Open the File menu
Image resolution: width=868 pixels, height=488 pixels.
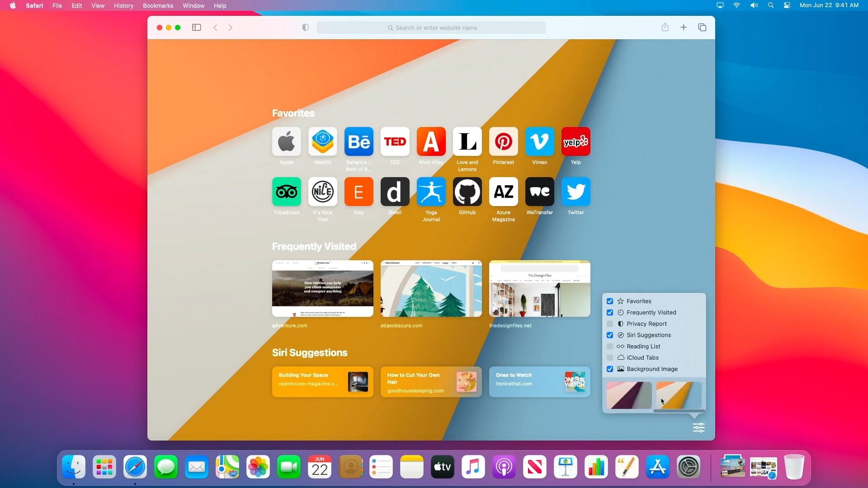(x=57, y=5)
